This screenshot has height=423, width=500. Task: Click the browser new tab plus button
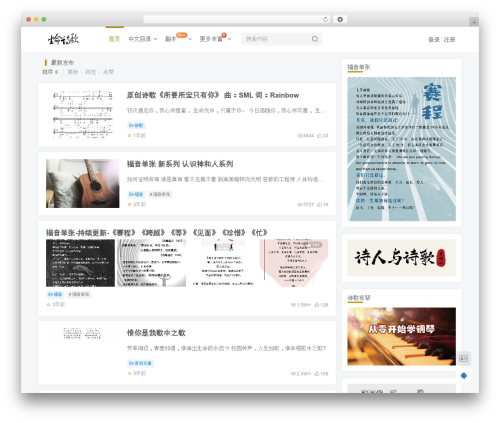pos(474,22)
